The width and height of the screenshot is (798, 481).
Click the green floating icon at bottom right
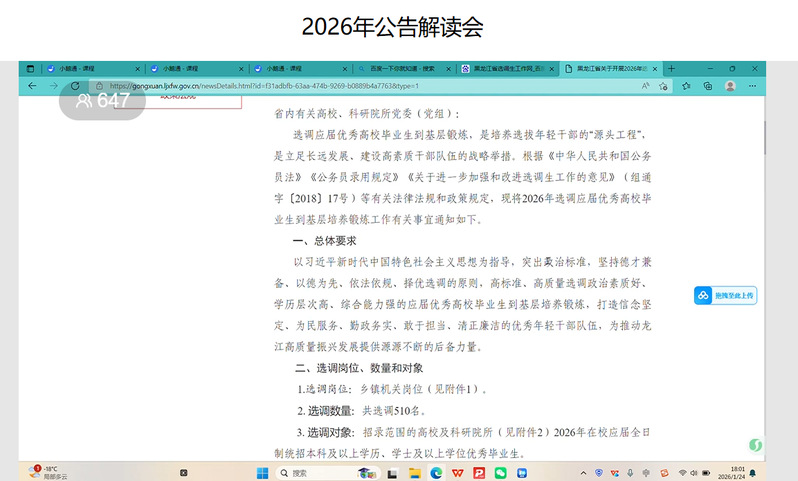(x=757, y=445)
